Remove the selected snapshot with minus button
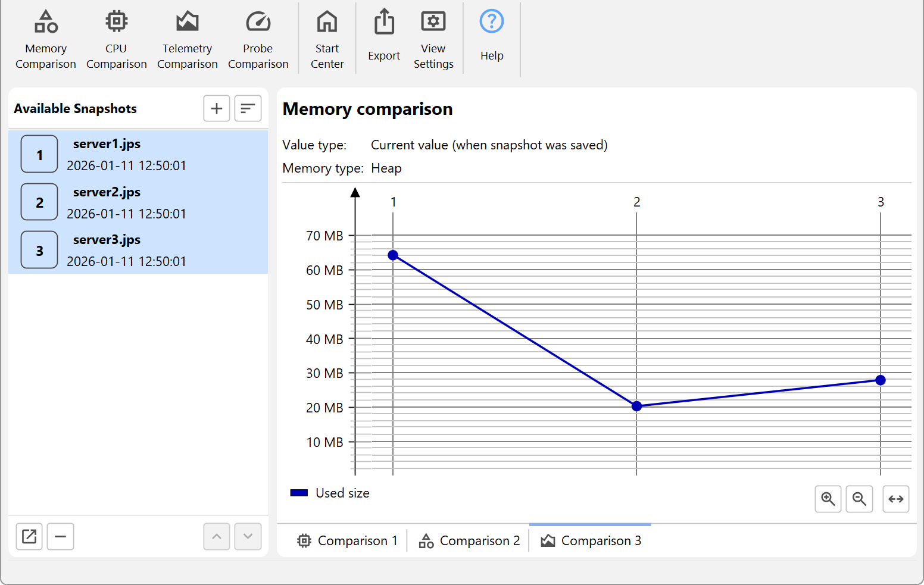Viewport: 924px width, 585px height. pos(61,536)
